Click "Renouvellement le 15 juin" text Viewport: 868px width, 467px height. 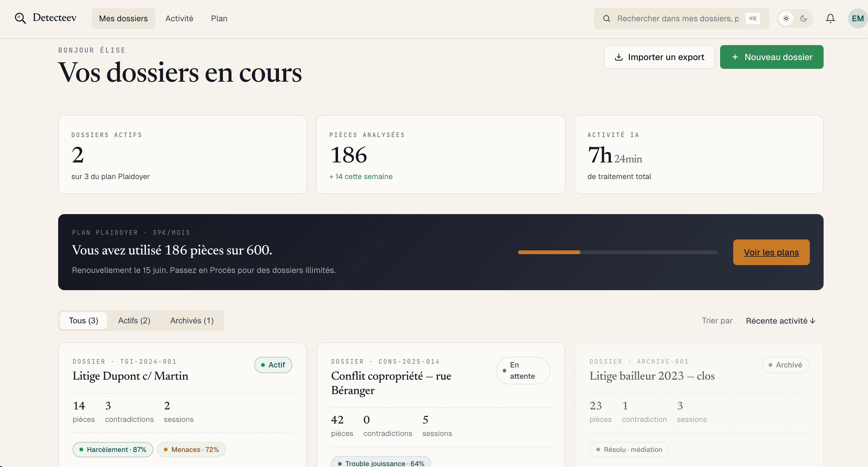click(120, 270)
